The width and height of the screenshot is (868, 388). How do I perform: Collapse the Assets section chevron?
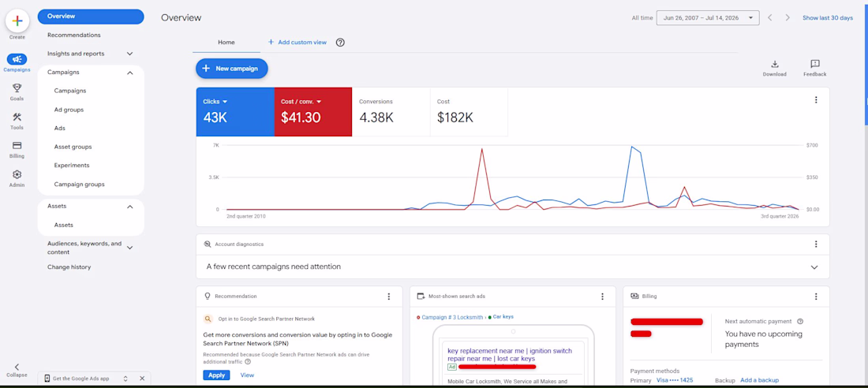pyautogui.click(x=130, y=207)
